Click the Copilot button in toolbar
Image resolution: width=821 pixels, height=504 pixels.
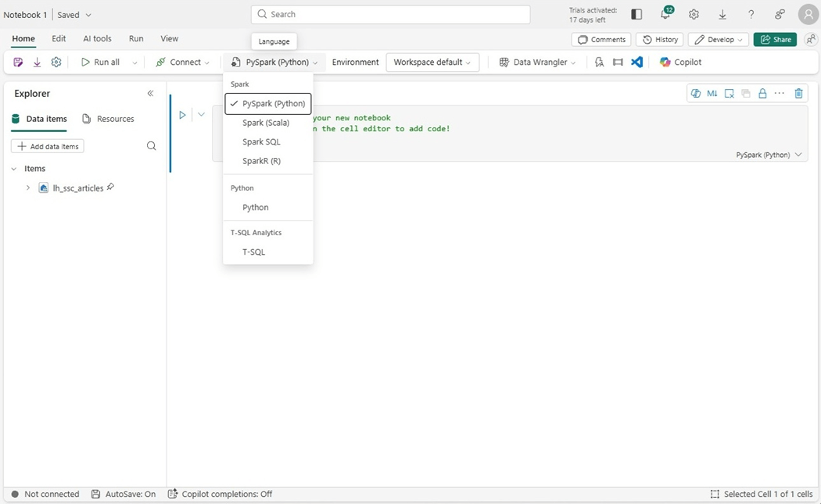(681, 63)
